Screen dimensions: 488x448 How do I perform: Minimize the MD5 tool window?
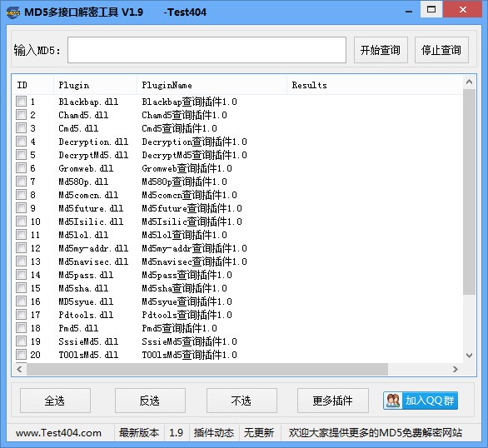point(409,12)
